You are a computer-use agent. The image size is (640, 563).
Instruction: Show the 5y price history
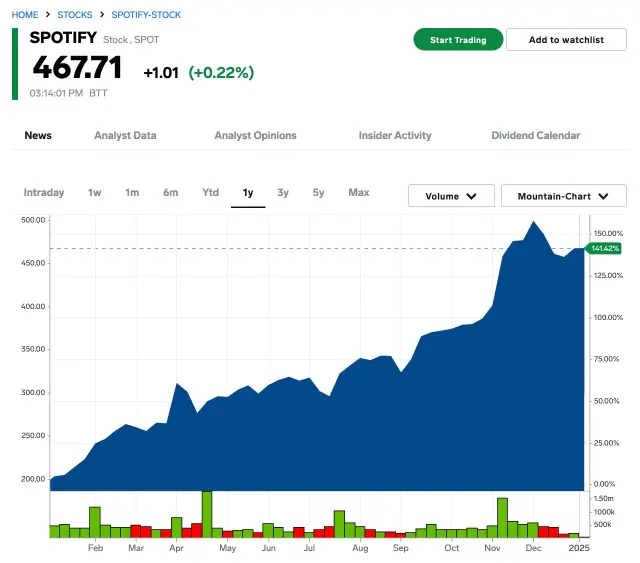[318, 192]
